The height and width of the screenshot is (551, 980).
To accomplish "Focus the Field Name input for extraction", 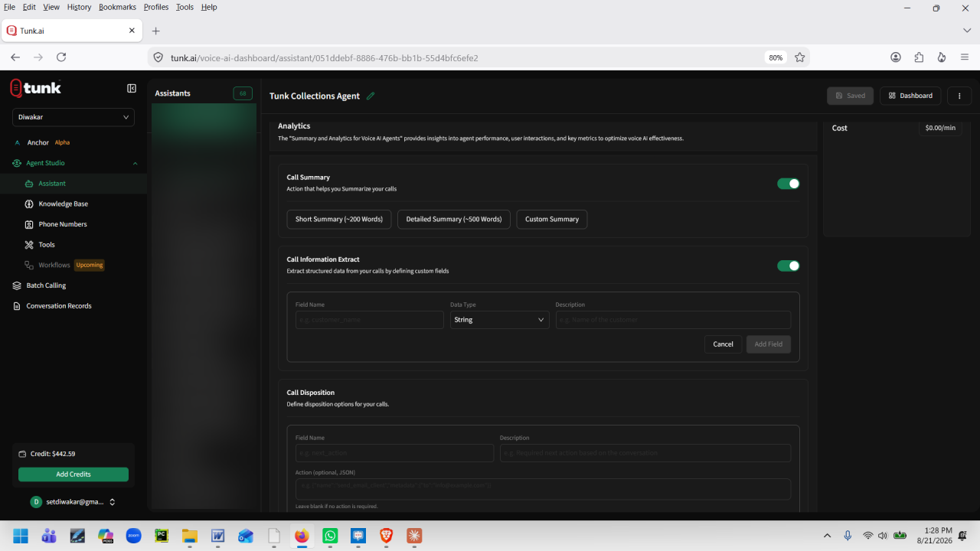I will [x=370, y=320].
